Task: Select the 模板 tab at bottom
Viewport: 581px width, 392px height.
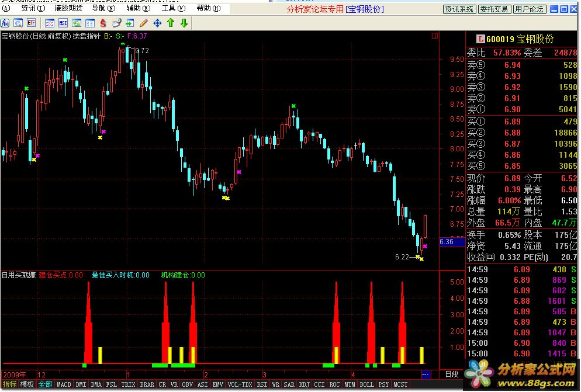Action: pyautogui.click(x=27, y=384)
